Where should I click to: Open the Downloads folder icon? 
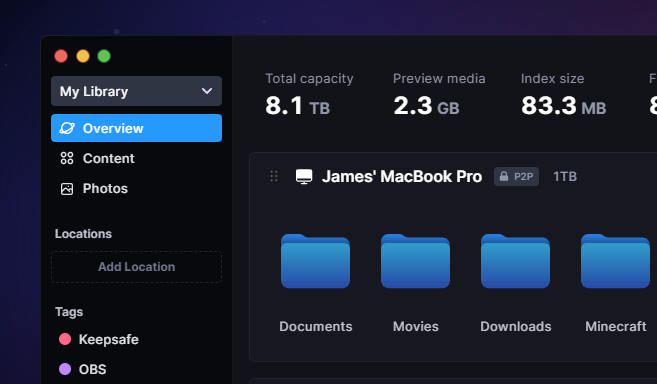pyautogui.click(x=515, y=261)
